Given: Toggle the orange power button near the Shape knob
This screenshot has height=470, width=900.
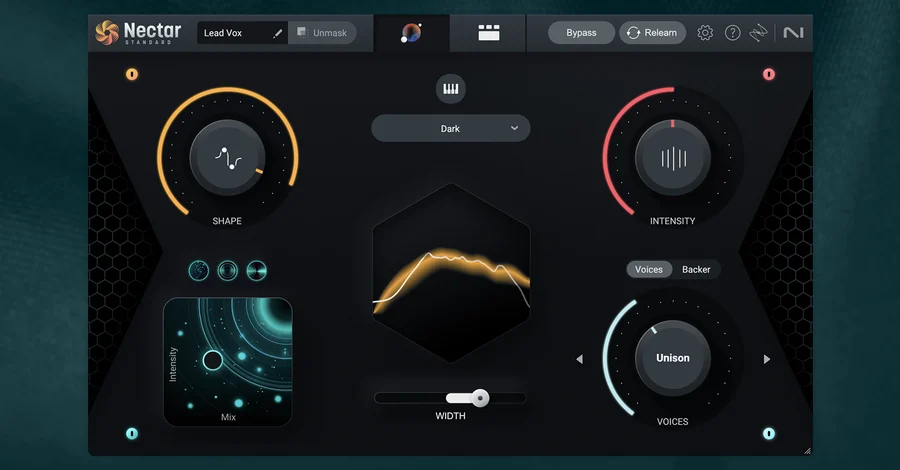Looking at the screenshot, I should tap(132, 74).
